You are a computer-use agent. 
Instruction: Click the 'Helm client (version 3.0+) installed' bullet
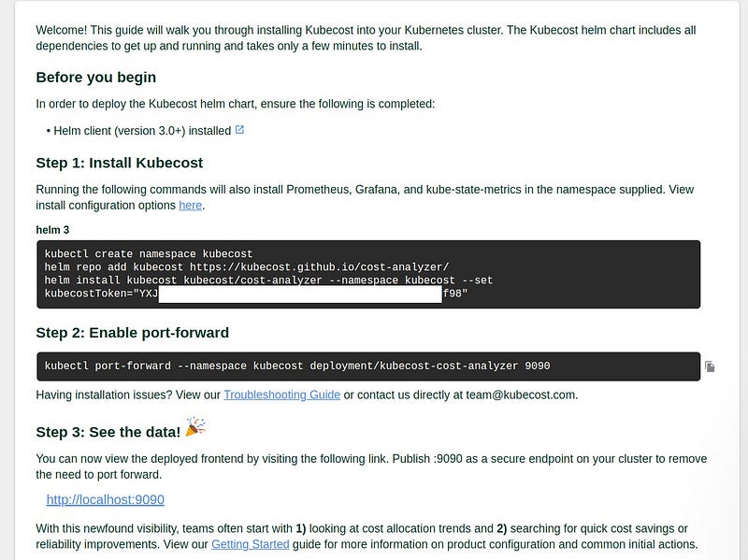pyautogui.click(x=142, y=131)
